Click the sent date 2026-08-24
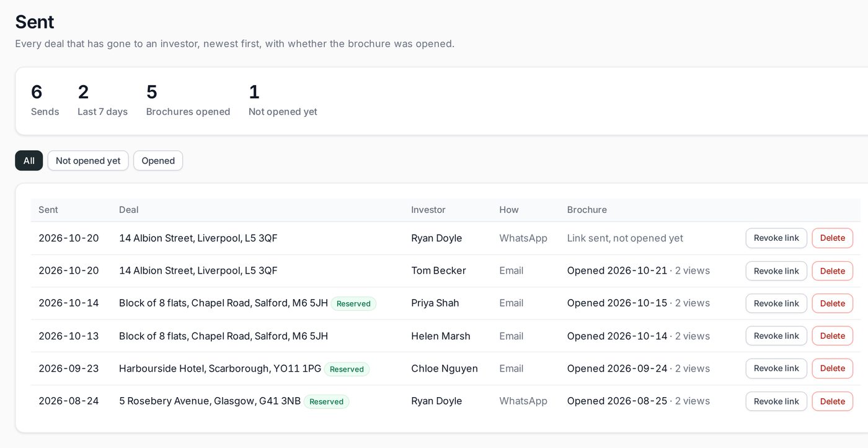The height and width of the screenshot is (448, 868). (69, 401)
